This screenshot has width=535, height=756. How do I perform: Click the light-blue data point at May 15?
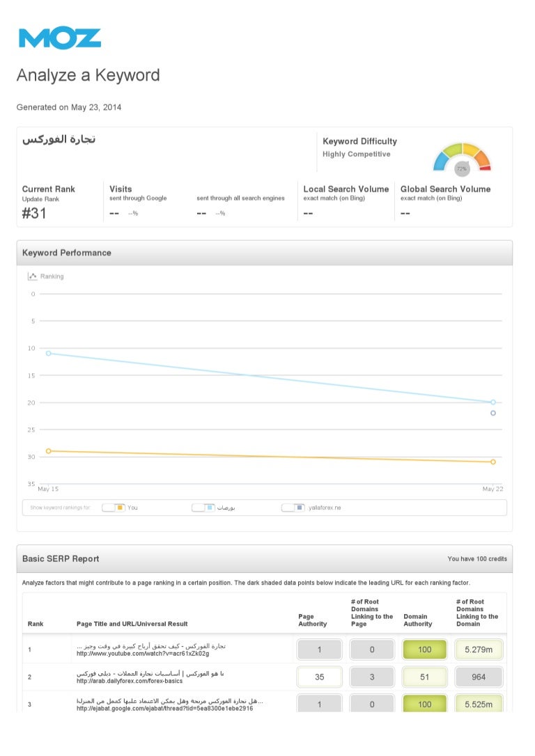tap(48, 354)
